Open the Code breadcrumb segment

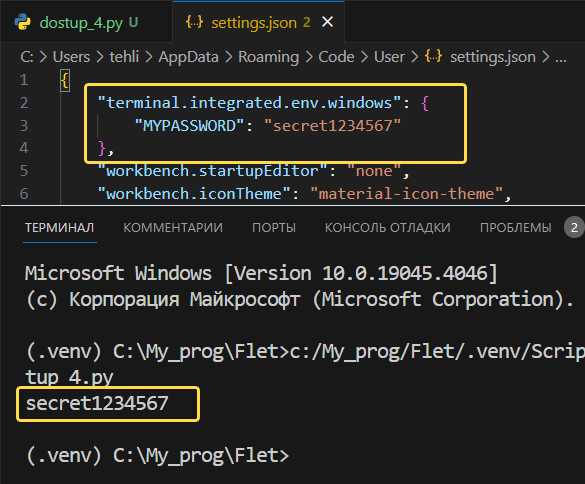(x=336, y=57)
